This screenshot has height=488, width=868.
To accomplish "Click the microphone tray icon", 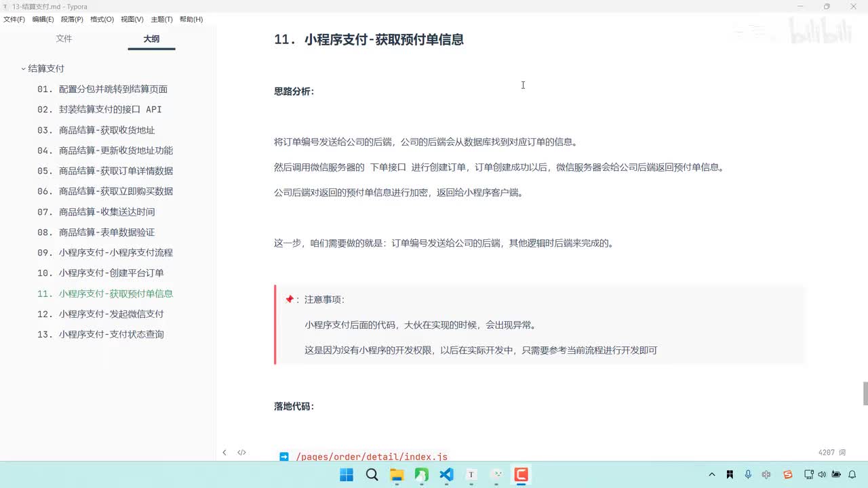I will 748,474.
